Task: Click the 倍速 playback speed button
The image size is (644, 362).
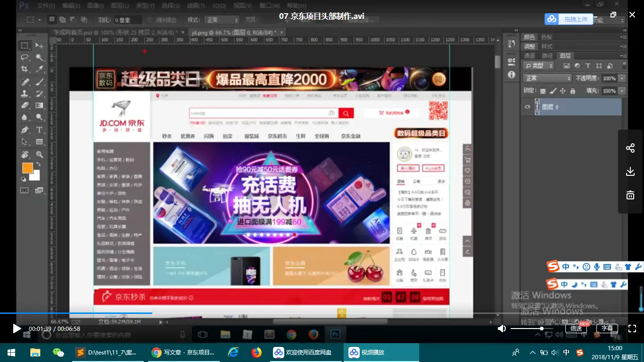Action: (x=576, y=329)
